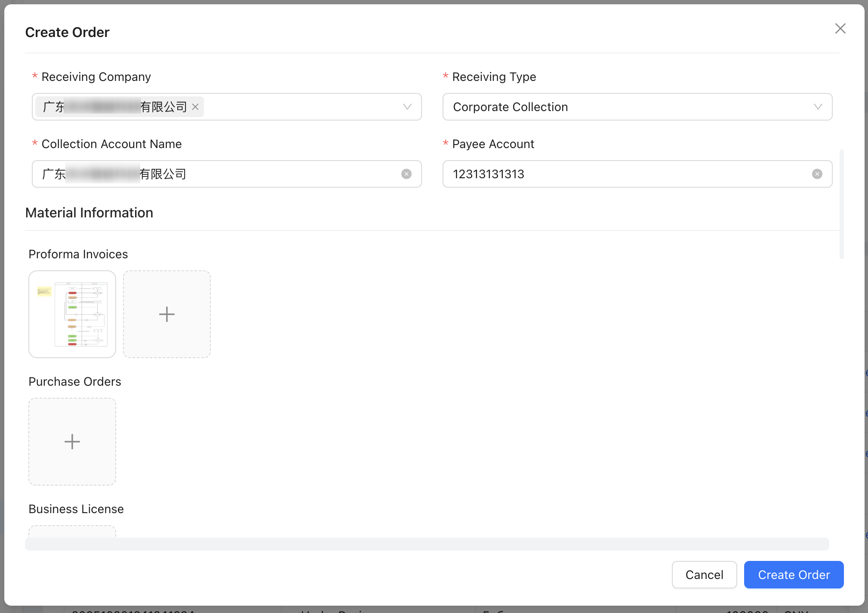Submit with the blue Create Order button

[x=794, y=575]
